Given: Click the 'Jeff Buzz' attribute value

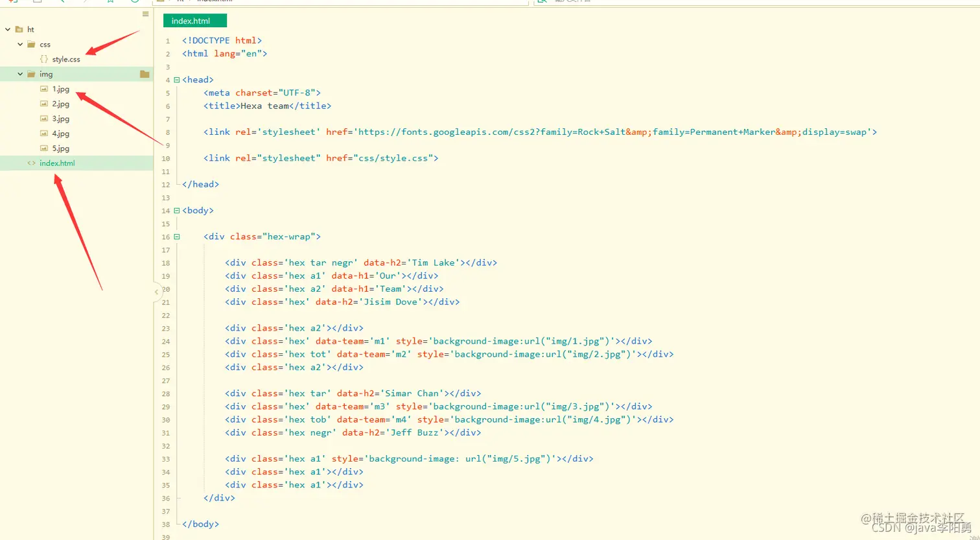Looking at the screenshot, I should pyautogui.click(x=415, y=432).
